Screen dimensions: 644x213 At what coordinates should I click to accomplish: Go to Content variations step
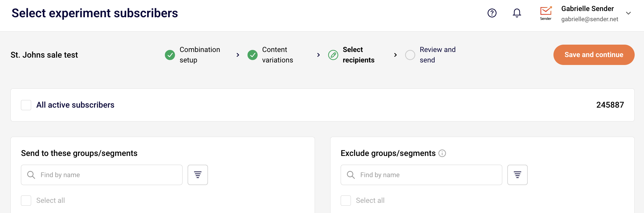coord(277,55)
